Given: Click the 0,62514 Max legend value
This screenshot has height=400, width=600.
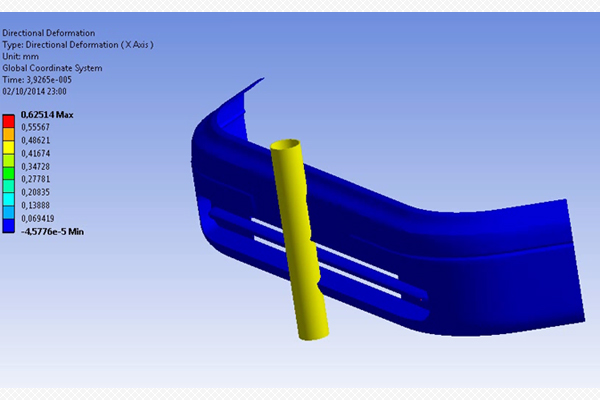Looking at the screenshot, I should point(45,115).
